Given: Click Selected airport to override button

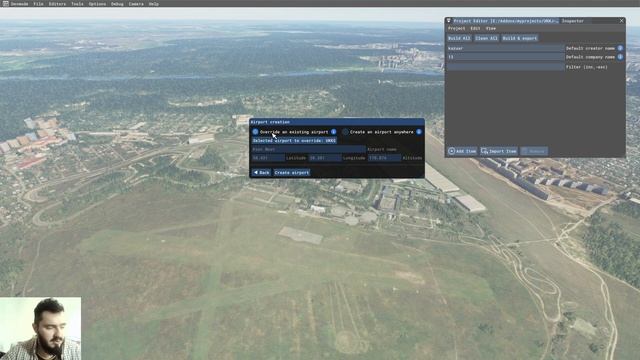Looking at the screenshot, I should point(294,140).
